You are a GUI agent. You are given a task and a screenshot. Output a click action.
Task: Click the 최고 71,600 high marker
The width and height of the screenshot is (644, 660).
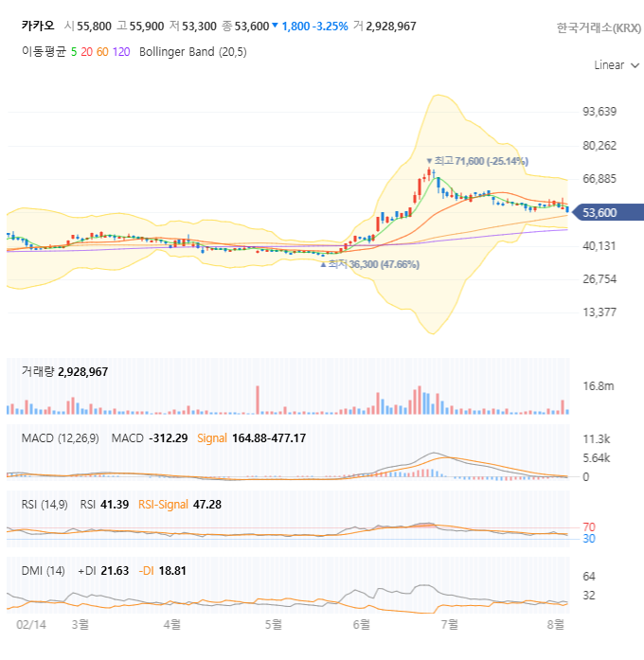[x=477, y=161]
